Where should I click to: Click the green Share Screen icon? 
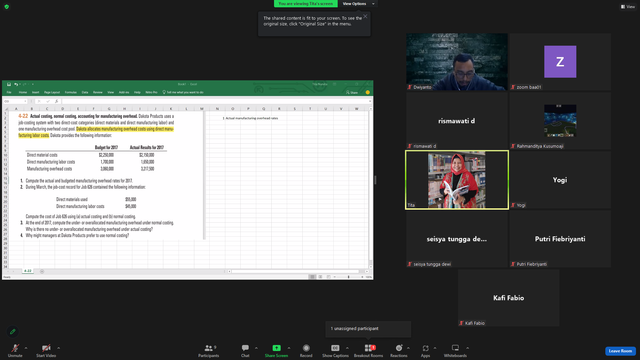[x=276, y=348]
